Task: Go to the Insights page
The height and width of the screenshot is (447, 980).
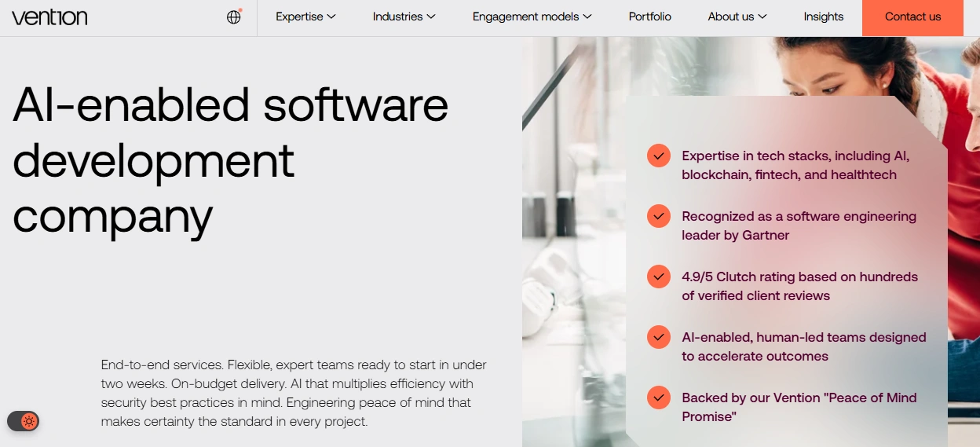Action: click(x=824, y=16)
